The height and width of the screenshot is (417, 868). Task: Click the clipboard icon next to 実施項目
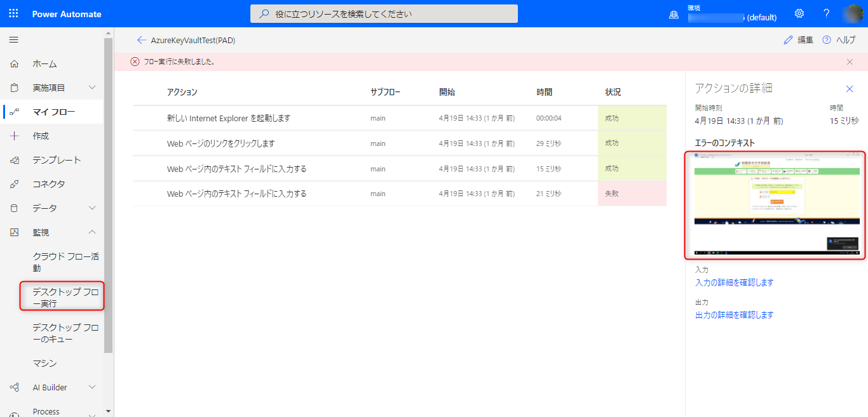point(14,88)
